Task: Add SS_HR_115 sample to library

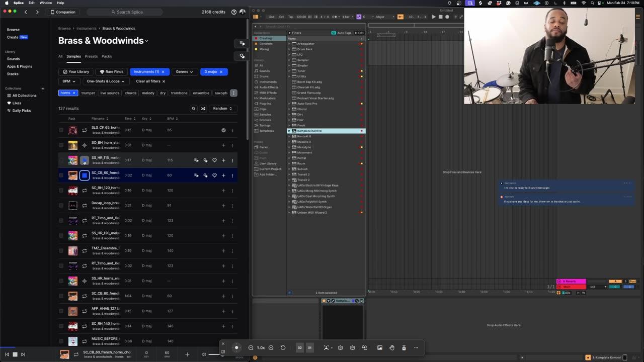Action: tap(223, 160)
